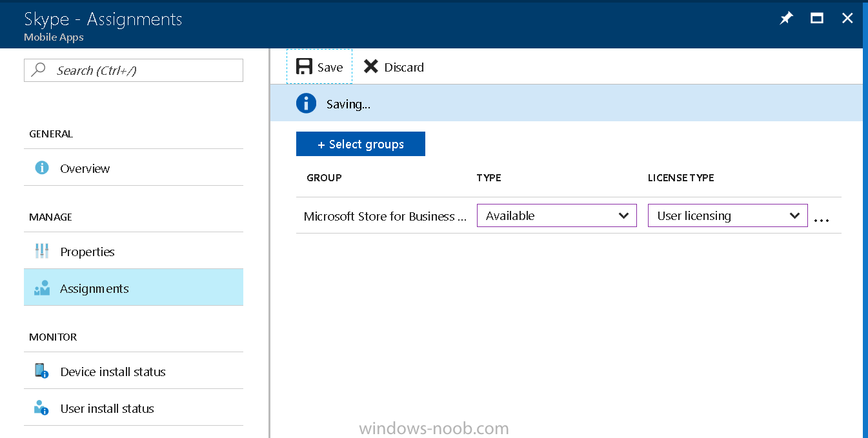
Task: Click the Properties sliders icon
Action: pos(42,251)
